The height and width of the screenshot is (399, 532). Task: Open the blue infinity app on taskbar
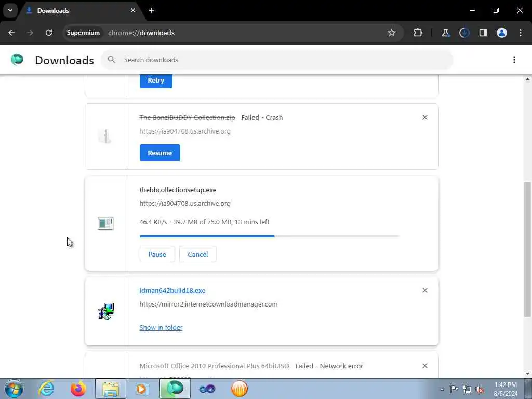point(207,389)
